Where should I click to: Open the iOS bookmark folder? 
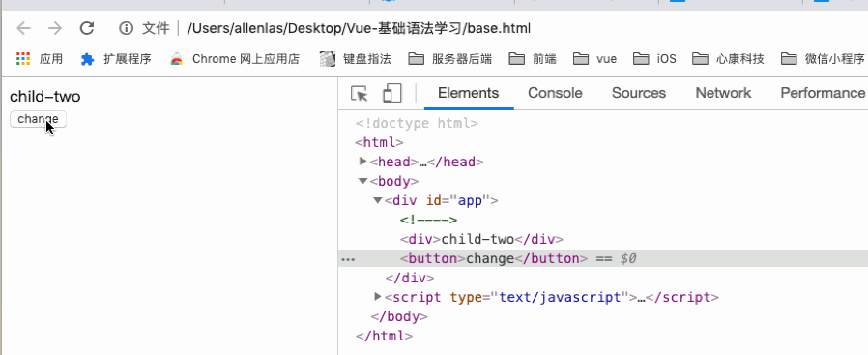(655, 59)
